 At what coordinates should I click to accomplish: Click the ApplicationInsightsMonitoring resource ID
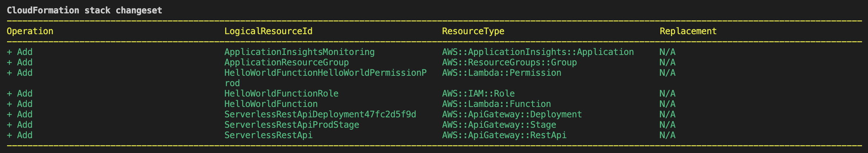(x=300, y=52)
